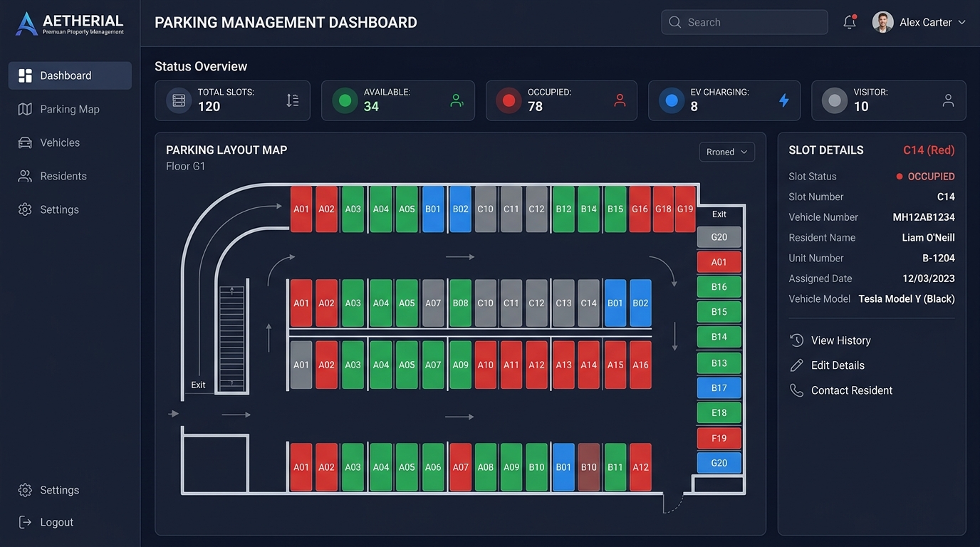Click Alex Carter's profile avatar
Screen dimensions: 980x547
coord(882,22)
